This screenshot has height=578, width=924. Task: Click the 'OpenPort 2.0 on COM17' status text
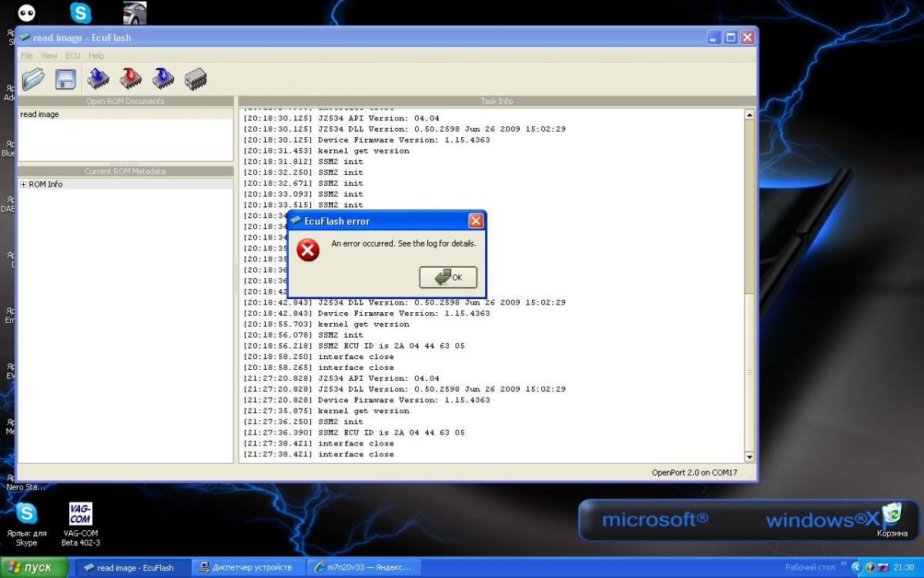click(x=695, y=472)
